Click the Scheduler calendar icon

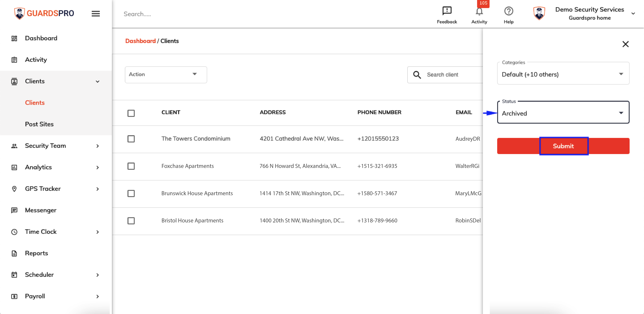click(x=14, y=275)
